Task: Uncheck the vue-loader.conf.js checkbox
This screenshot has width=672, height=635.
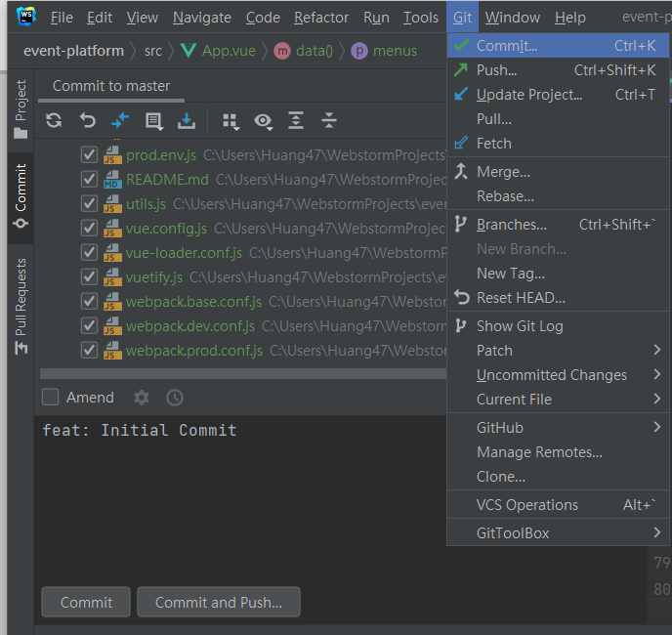Action: pos(89,253)
